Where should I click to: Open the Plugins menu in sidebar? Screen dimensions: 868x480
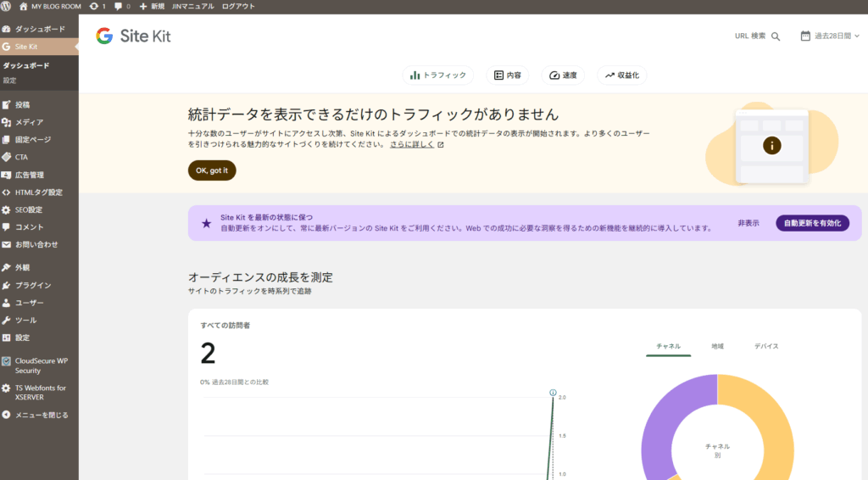[32, 285]
